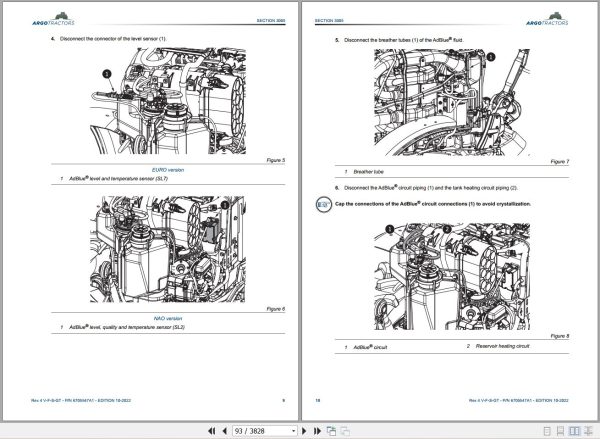Click the SECTION header on the left page
Viewport: 600px width, 439px height.
[x=271, y=20]
